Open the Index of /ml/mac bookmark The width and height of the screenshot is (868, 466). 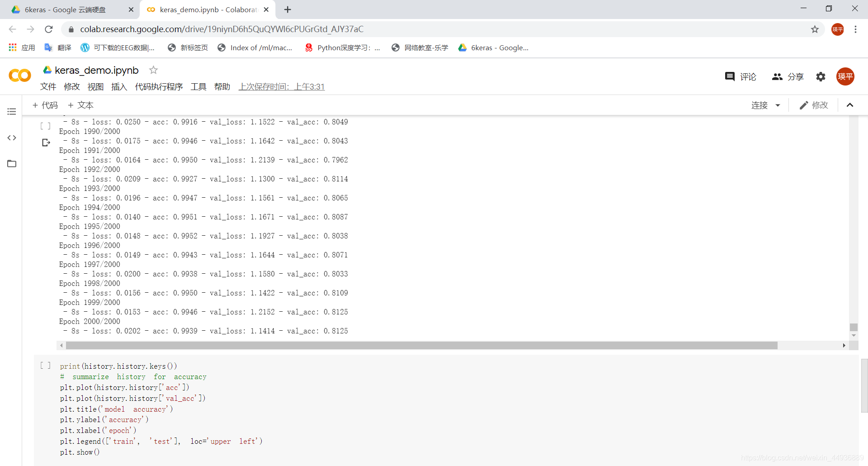[x=255, y=48]
